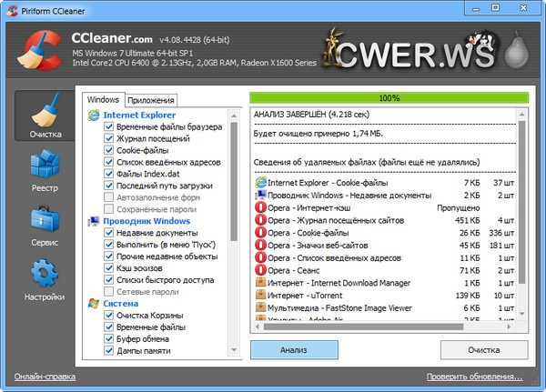The height and width of the screenshot is (392, 546).
Task: Click the 100% green progress bar
Action: coord(389,98)
